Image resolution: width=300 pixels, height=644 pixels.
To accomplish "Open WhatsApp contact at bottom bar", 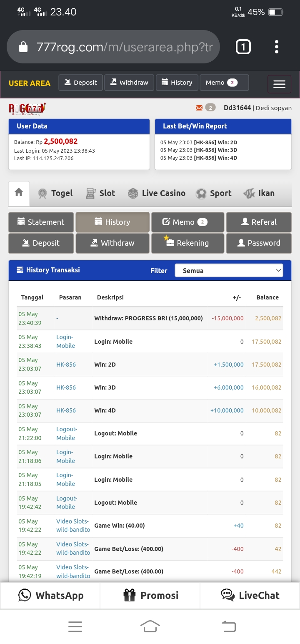I will pos(50,595).
